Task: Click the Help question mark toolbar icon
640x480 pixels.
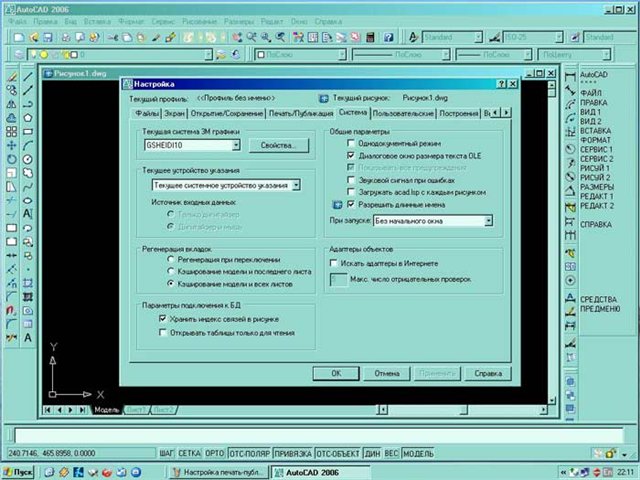Action: pyautogui.click(x=388, y=38)
